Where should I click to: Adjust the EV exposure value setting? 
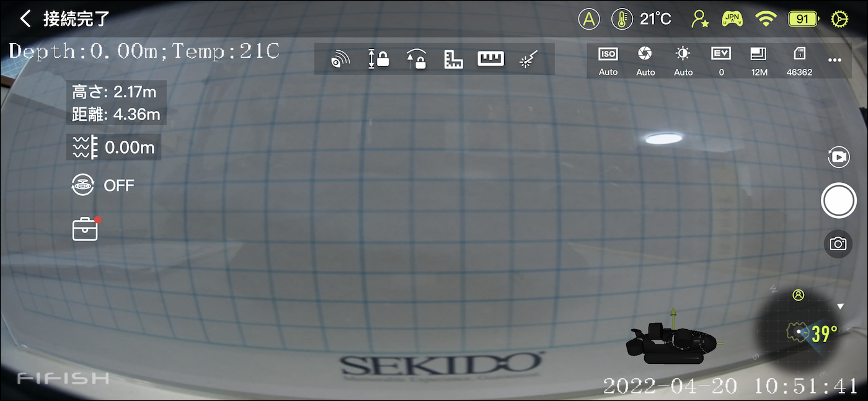pyautogui.click(x=721, y=61)
